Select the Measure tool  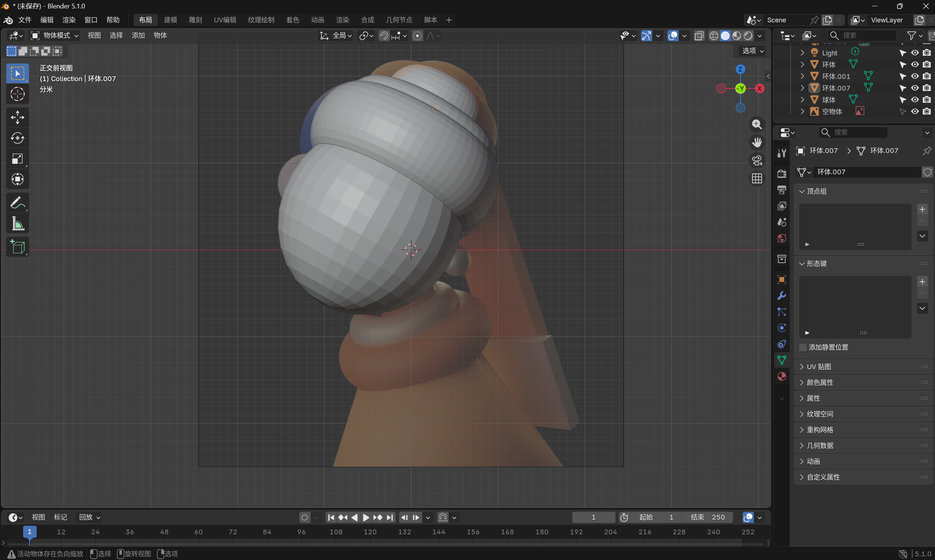click(x=17, y=224)
